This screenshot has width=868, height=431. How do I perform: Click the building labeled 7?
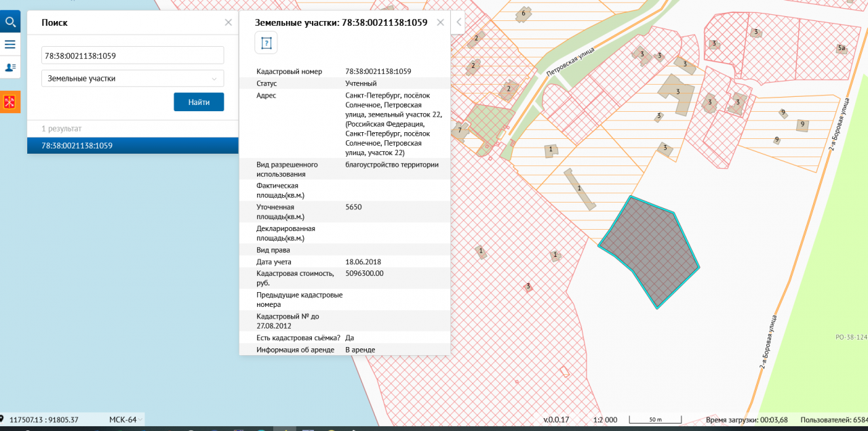click(x=460, y=129)
